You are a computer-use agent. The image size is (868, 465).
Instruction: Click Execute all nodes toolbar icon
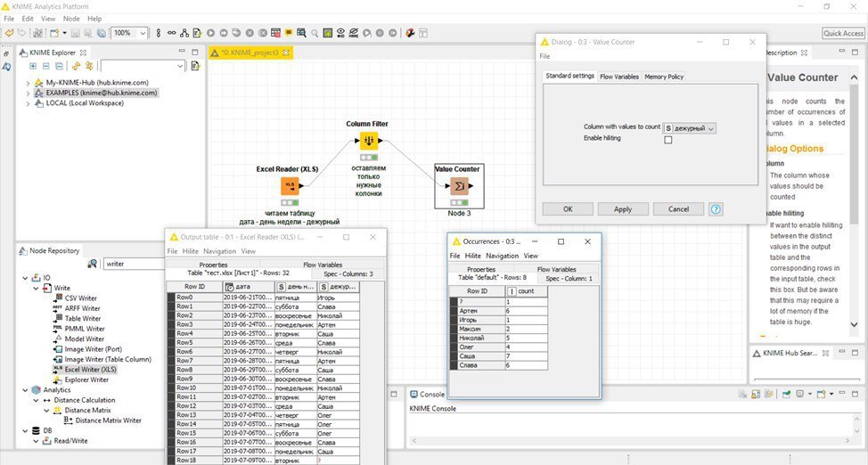coord(224,33)
